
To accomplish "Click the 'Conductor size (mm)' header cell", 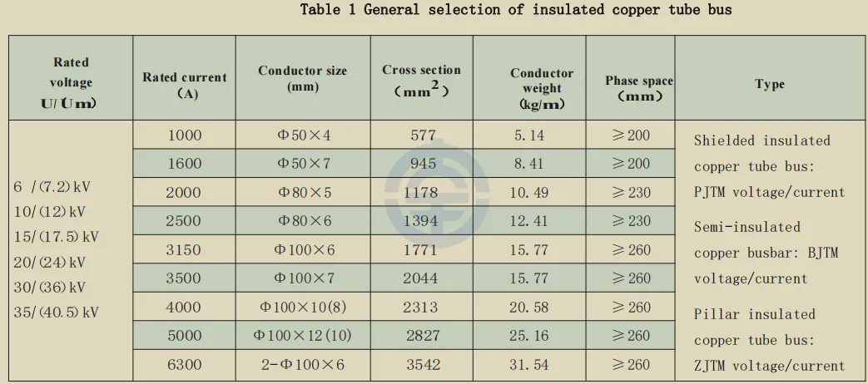I will point(302,78).
